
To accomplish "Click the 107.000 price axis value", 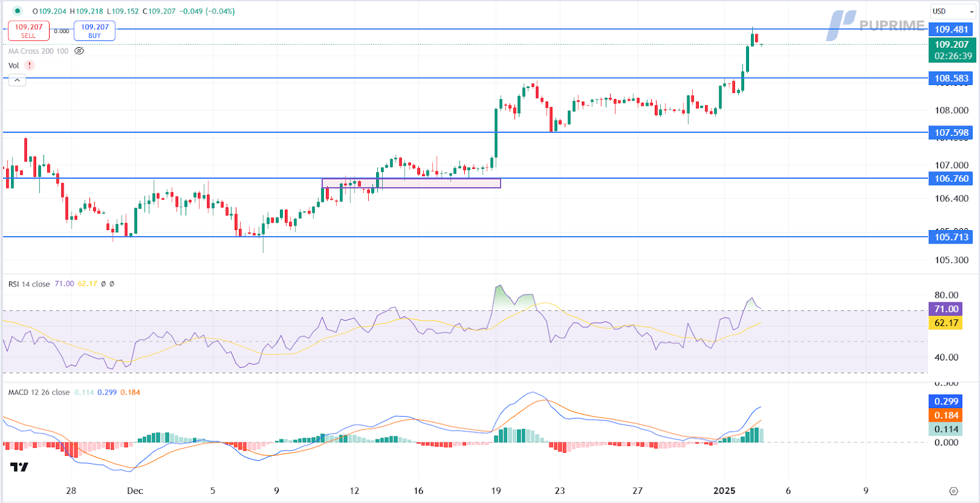I will click(952, 165).
